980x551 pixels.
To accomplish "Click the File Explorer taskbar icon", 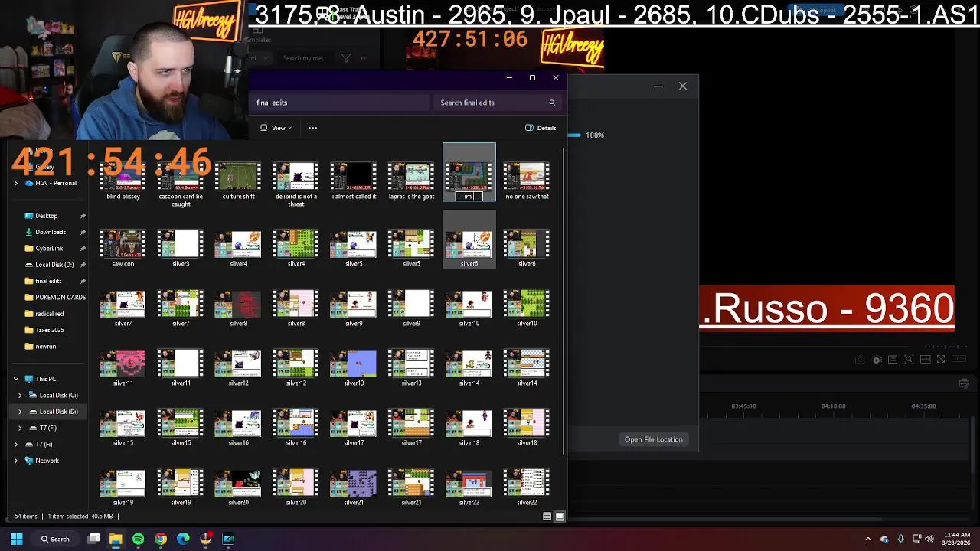I will tap(116, 539).
